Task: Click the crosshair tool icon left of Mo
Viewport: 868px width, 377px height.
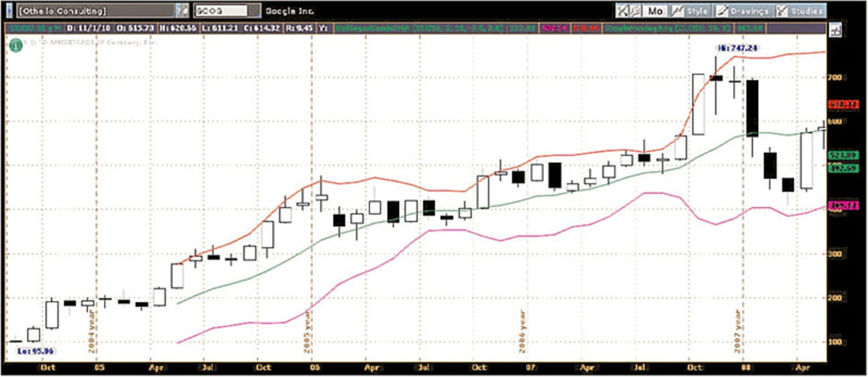Action: [x=623, y=11]
